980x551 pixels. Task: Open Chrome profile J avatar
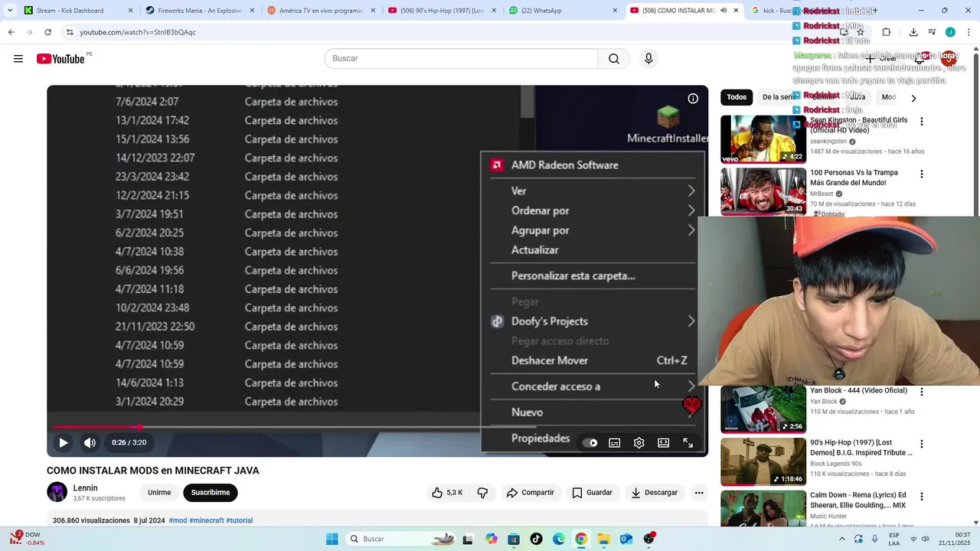(950, 32)
